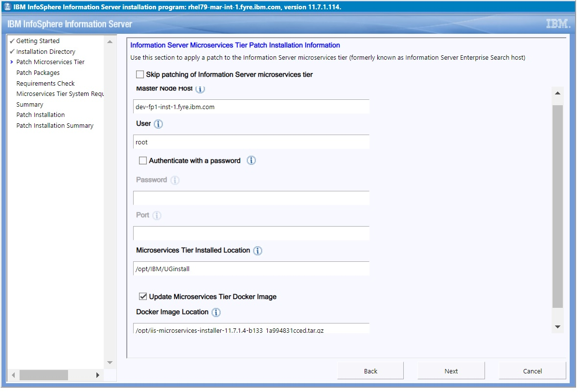This screenshot has width=578, height=392.
Task: Click the horizontal scrollbar right arrow
Action: point(98,374)
